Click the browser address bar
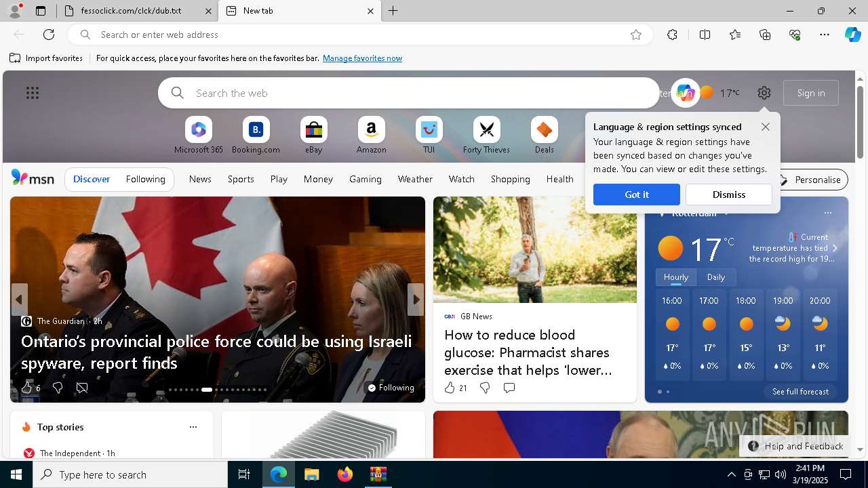The width and height of the screenshot is (868, 488). (359, 35)
